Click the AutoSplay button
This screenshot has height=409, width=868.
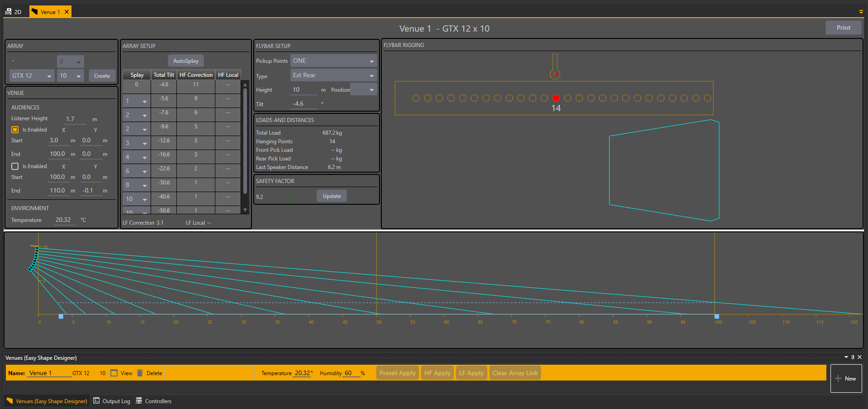click(x=185, y=61)
